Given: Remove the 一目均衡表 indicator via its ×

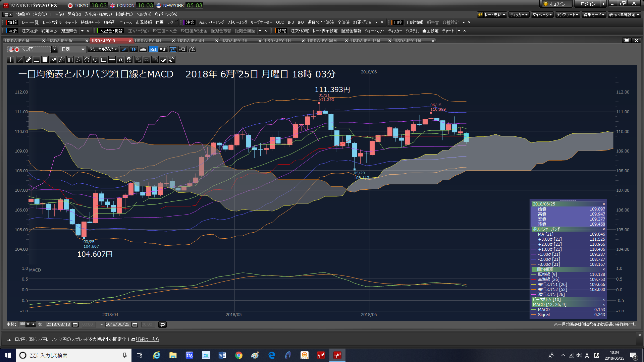Looking at the screenshot, I should (x=604, y=269).
